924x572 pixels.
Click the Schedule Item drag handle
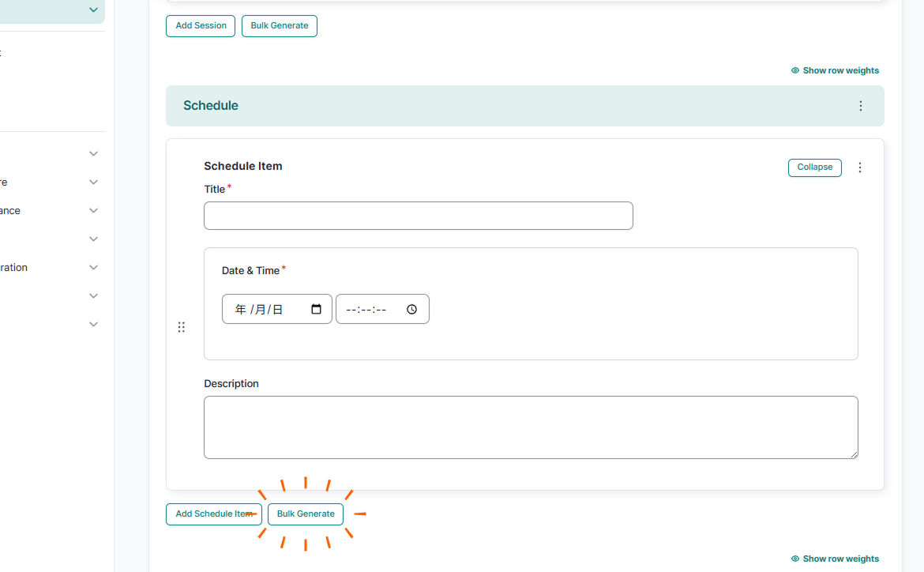pos(181,327)
